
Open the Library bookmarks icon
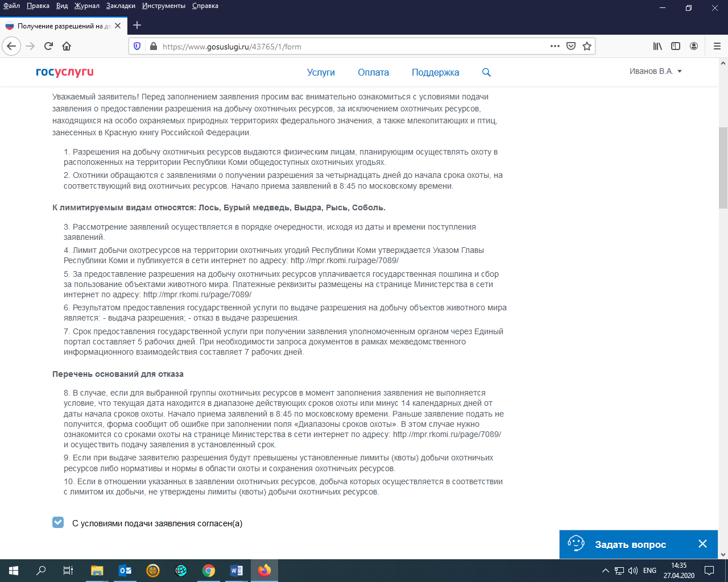pos(657,47)
